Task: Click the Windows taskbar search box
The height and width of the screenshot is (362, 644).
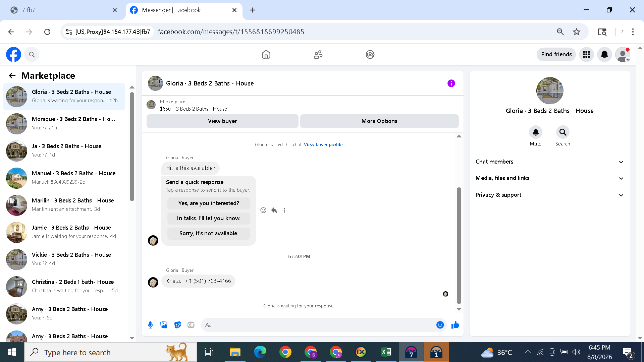Action: click(x=111, y=352)
